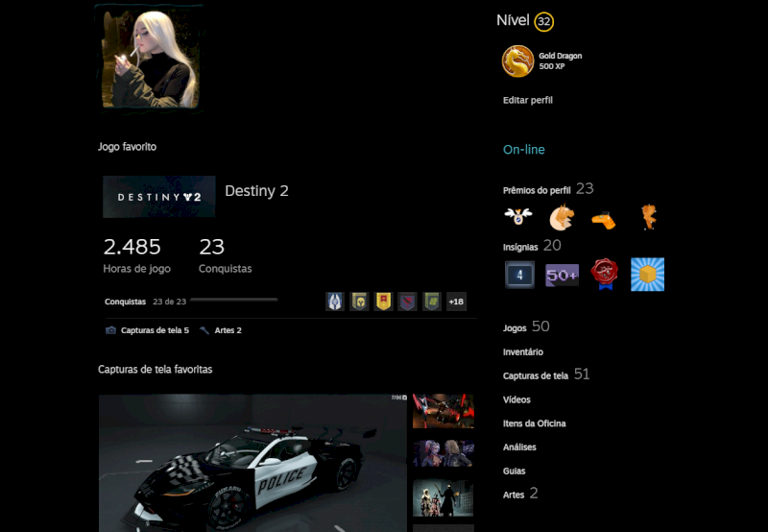Click the Capturas de tela favoritas heading
The image size is (768, 532).
[155, 370]
